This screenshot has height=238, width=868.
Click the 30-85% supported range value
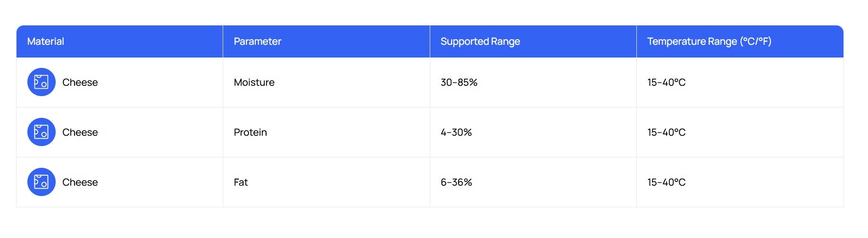(459, 82)
